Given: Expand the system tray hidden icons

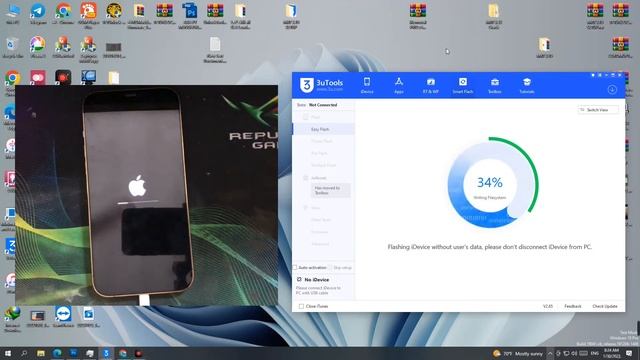Looking at the screenshot, I should coord(550,353).
